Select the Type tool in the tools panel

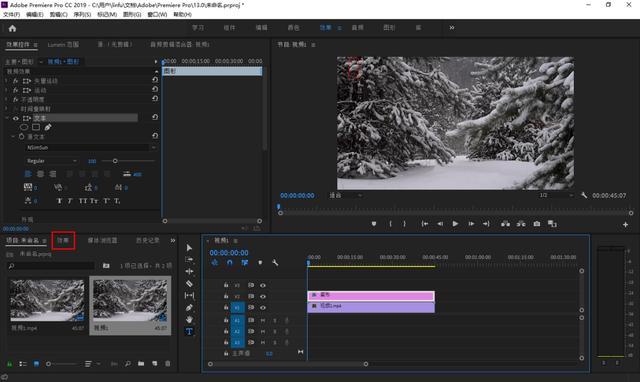(189, 331)
